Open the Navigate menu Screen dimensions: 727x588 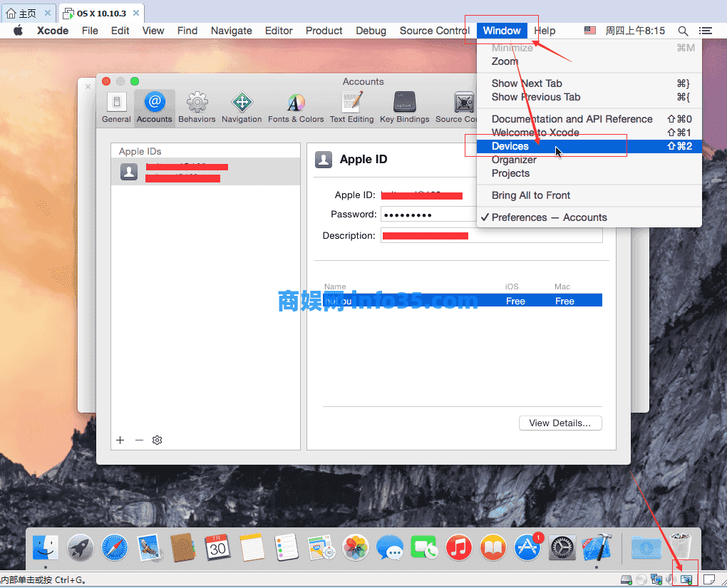point(232,31)
